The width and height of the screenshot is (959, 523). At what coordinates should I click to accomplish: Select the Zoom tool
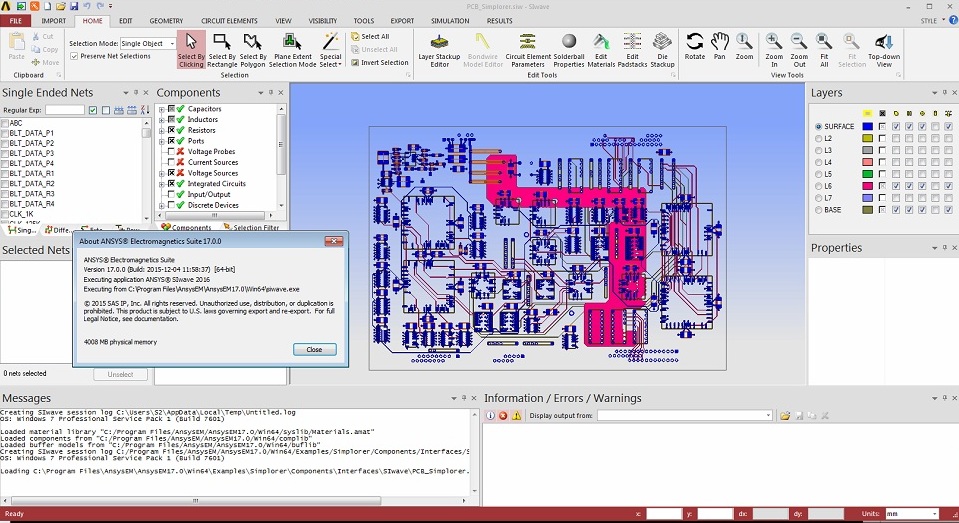(x=744, y=46)
